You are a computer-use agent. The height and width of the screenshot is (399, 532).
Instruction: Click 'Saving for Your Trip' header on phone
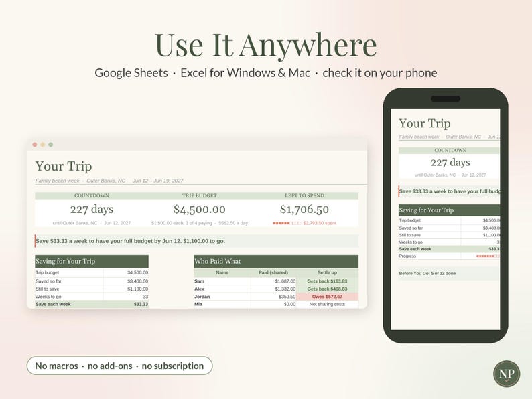[x=449, y=210]
